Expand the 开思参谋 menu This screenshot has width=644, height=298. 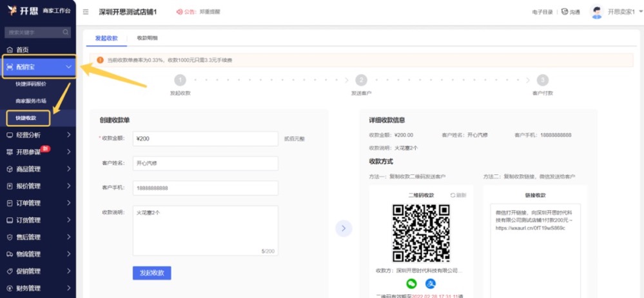point(38,152)
